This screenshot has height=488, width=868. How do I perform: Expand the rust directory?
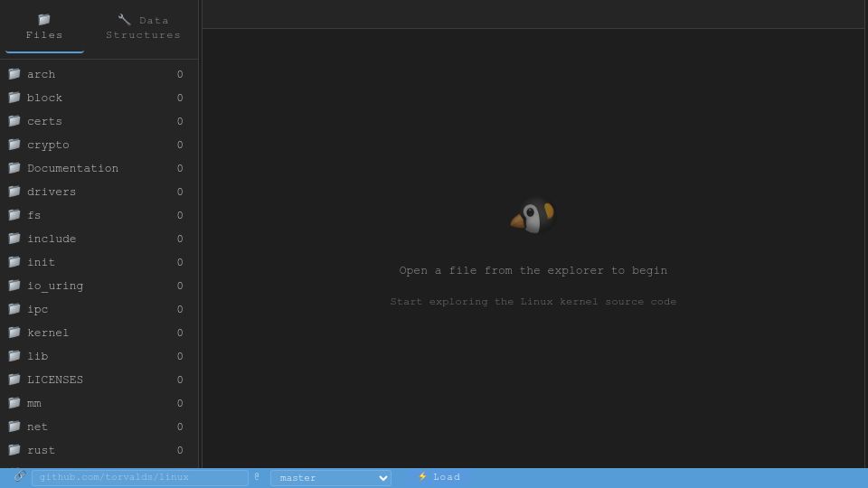99,450
